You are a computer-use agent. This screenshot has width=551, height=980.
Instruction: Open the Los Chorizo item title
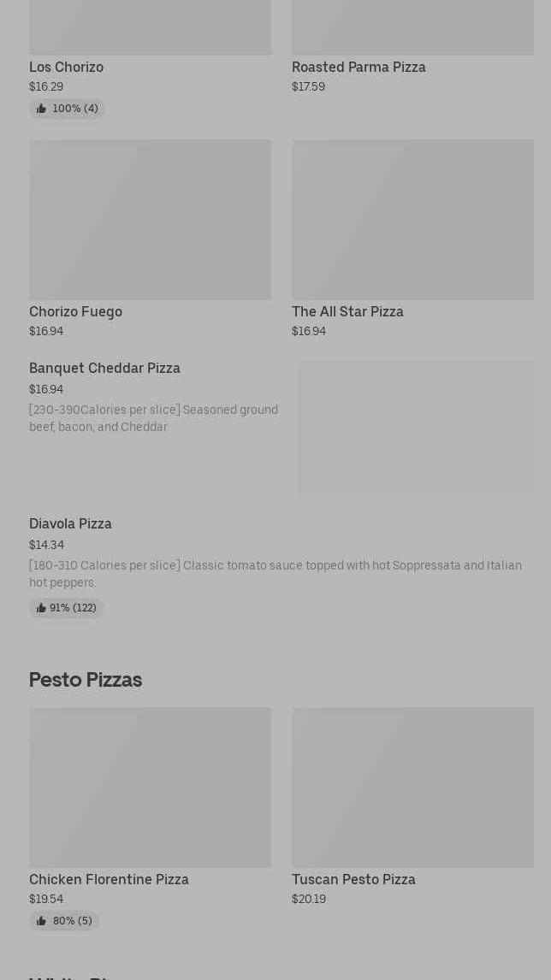(66, 68)
